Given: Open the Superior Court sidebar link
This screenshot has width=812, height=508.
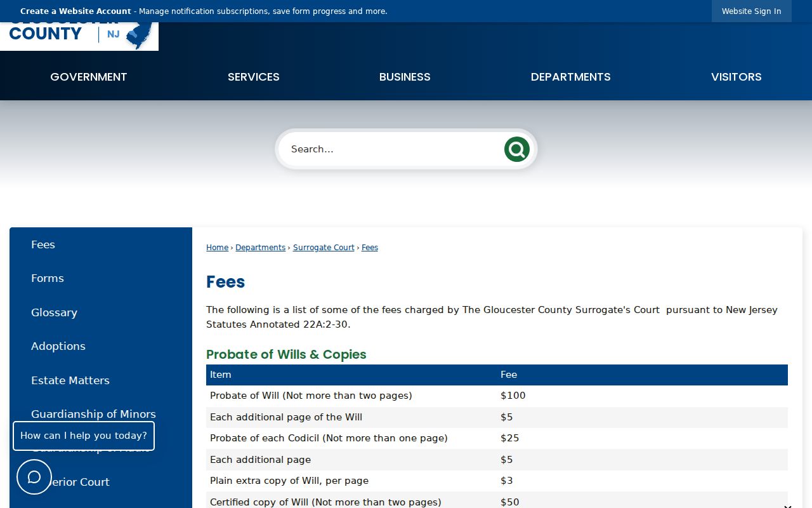Looking at the screenshot, I should pyautogui.click(x=79, y=482).
